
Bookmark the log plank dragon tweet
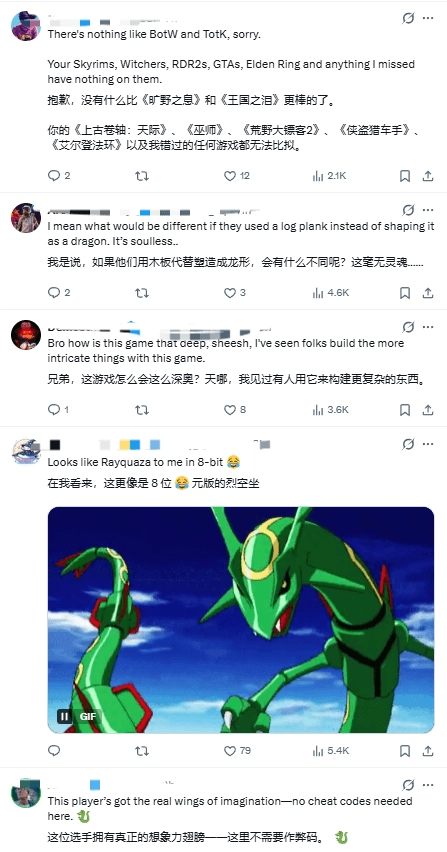[405, 293]
